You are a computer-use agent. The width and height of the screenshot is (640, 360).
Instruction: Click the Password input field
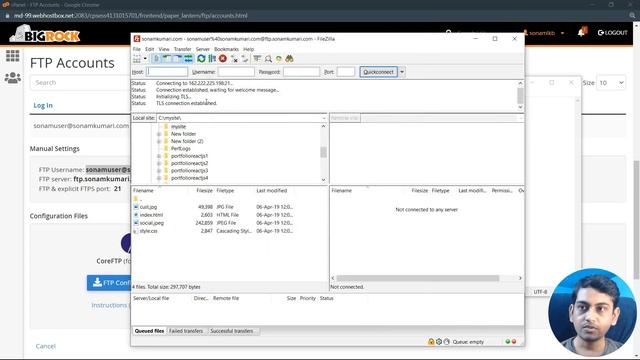coord(301,72)
